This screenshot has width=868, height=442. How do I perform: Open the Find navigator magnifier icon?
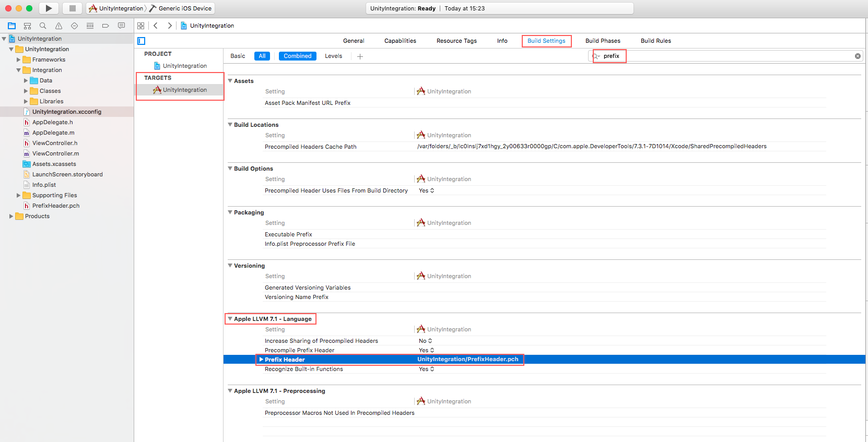pyautogui.click(x=43, y=26)
